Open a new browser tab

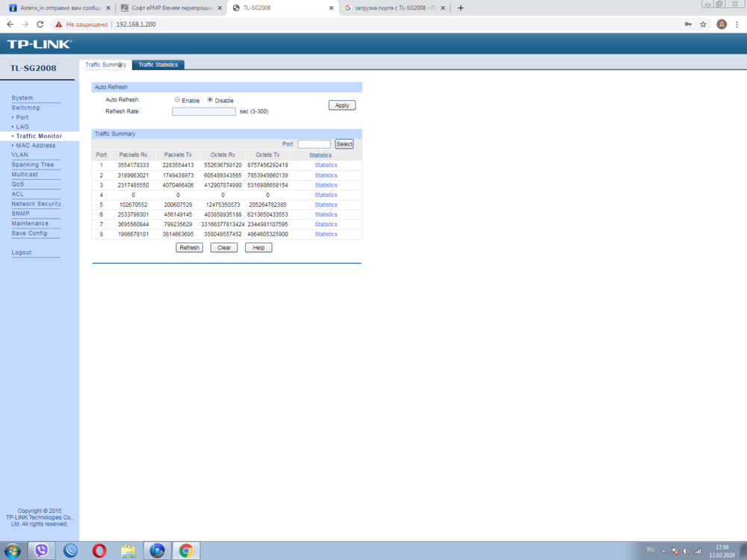pyautogui.click(x=460, y=8)
